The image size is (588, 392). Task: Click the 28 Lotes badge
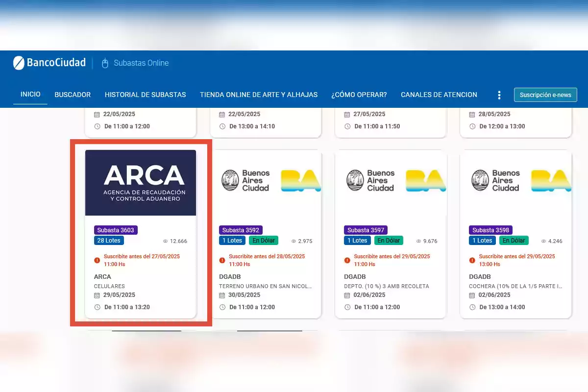coord(109,241)
